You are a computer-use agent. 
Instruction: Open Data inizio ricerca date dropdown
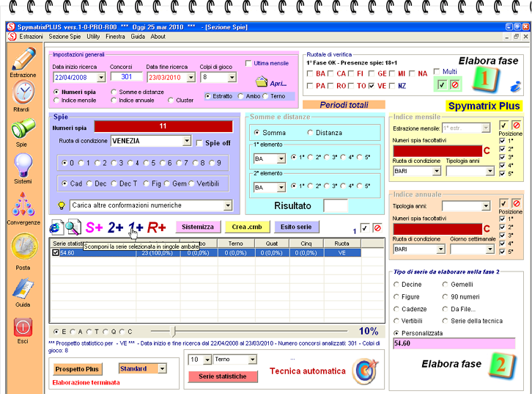(101, 78)
